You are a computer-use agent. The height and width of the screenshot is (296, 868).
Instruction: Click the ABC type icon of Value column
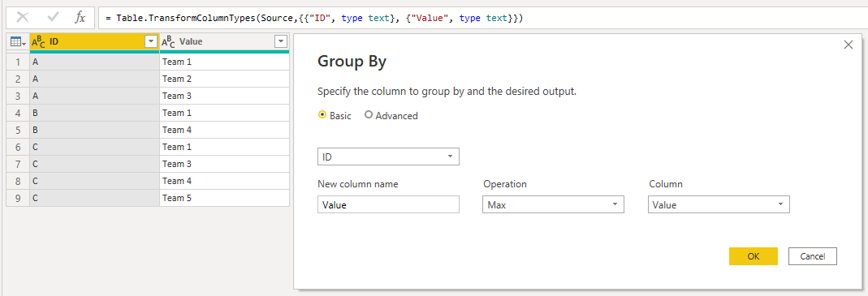[x=169, y=41]
